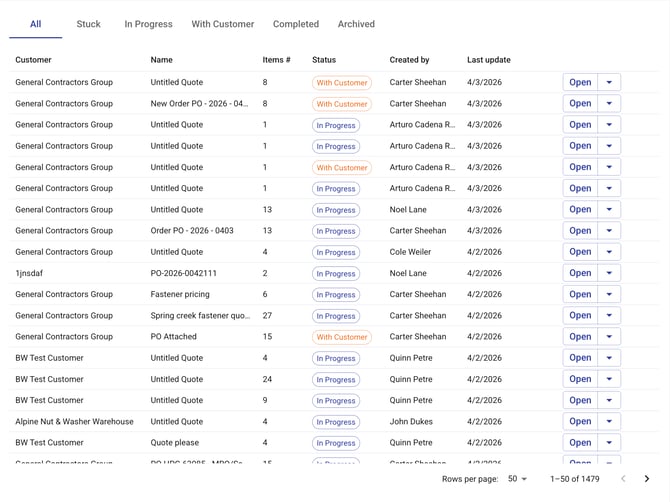Open the BW Test Customer quote with 24 items
The width and height of the screenshot is (670, 502).
(580, 379)
